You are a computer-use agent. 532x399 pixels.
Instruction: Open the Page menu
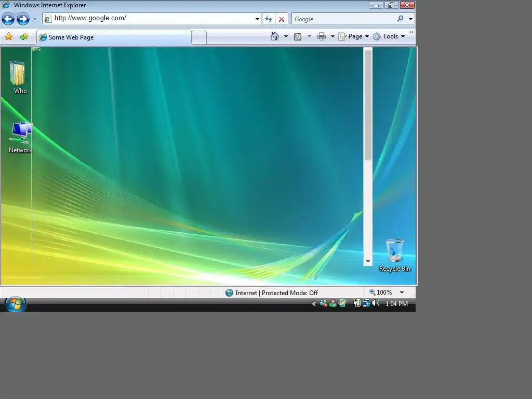point(353,36)
